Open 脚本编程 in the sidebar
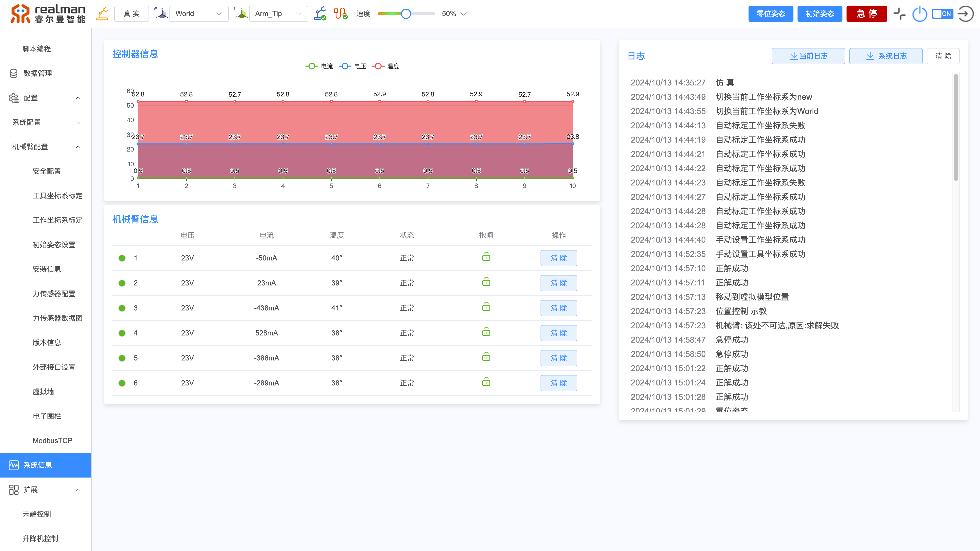The image size is (980, 551). 36,49
